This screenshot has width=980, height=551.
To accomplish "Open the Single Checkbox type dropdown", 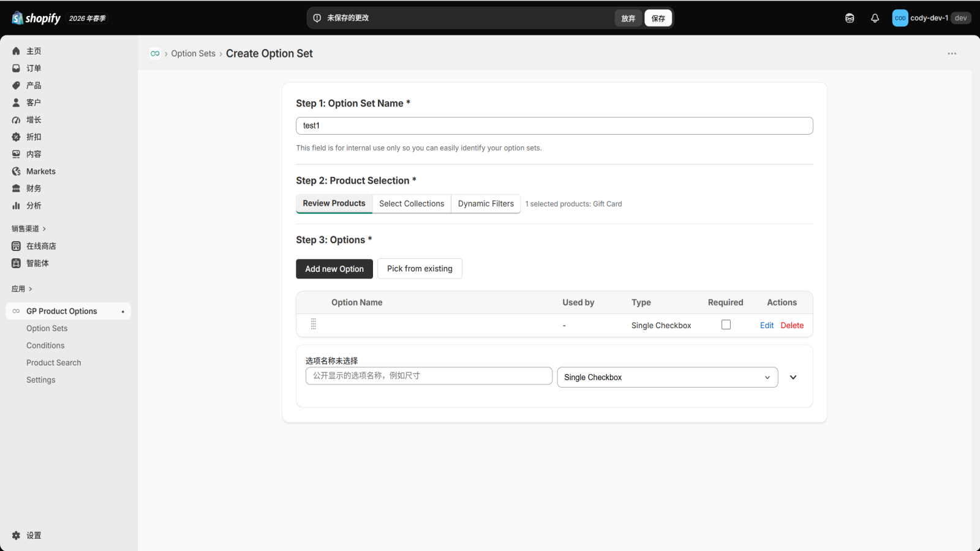I will 668,377.
